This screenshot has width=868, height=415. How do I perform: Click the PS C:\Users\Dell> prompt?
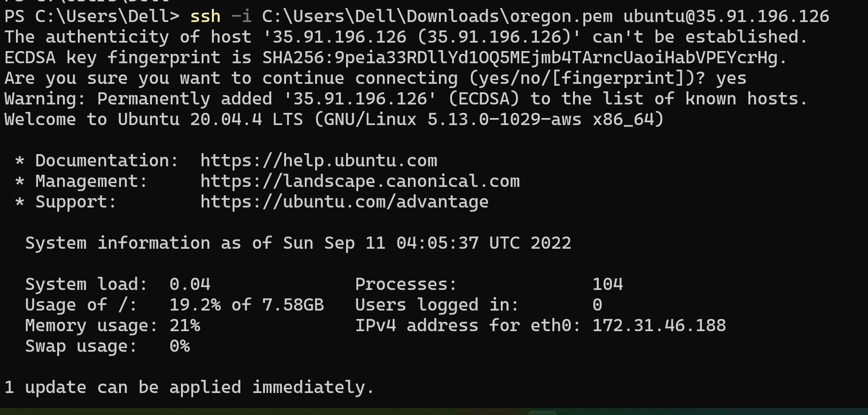pyautogui.click(x=92, y=16)
